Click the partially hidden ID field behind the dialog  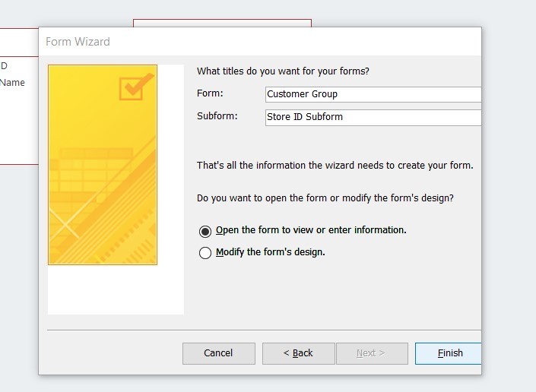pyautogui.click(x=5, y=66)
